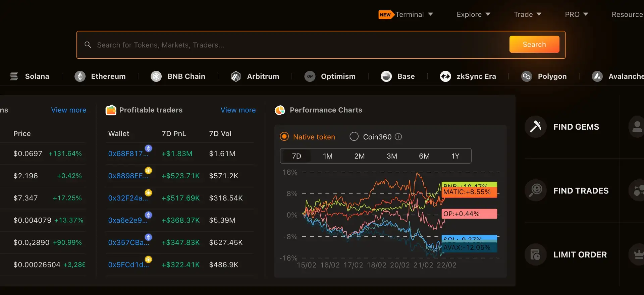Select the Ethereum chain logo

80,76
